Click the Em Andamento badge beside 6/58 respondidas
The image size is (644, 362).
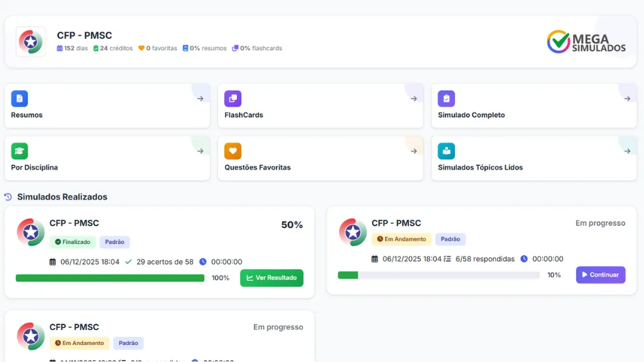coord(401,239)
